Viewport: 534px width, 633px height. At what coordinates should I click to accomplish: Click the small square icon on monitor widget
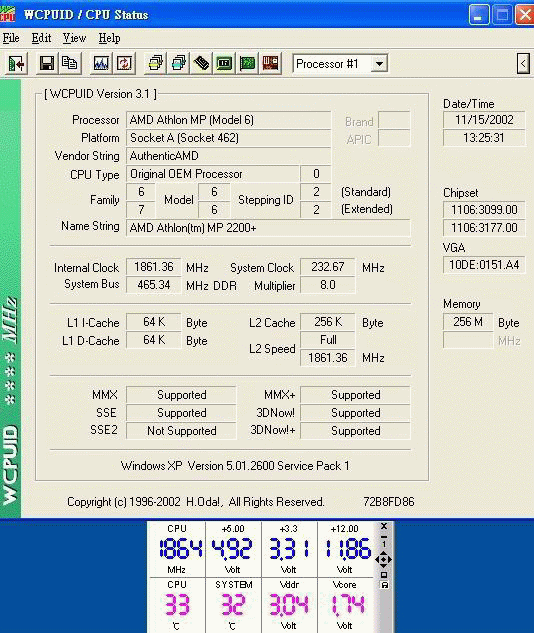[384, 575]
